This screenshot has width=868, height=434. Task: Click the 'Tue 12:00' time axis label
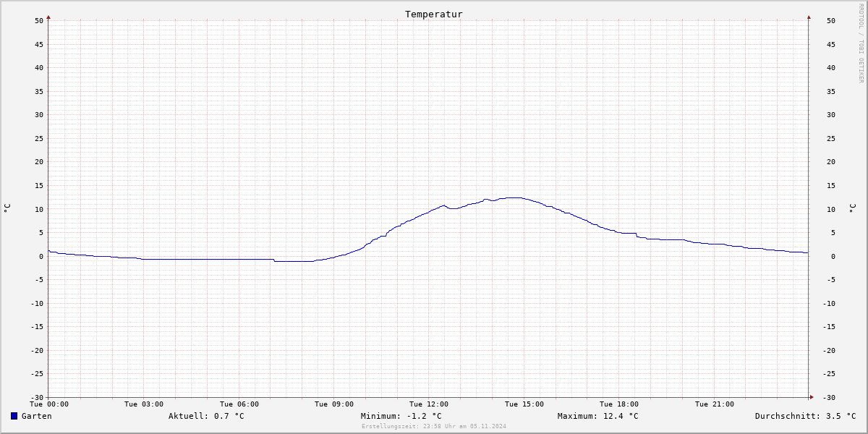tap(429, 404)
